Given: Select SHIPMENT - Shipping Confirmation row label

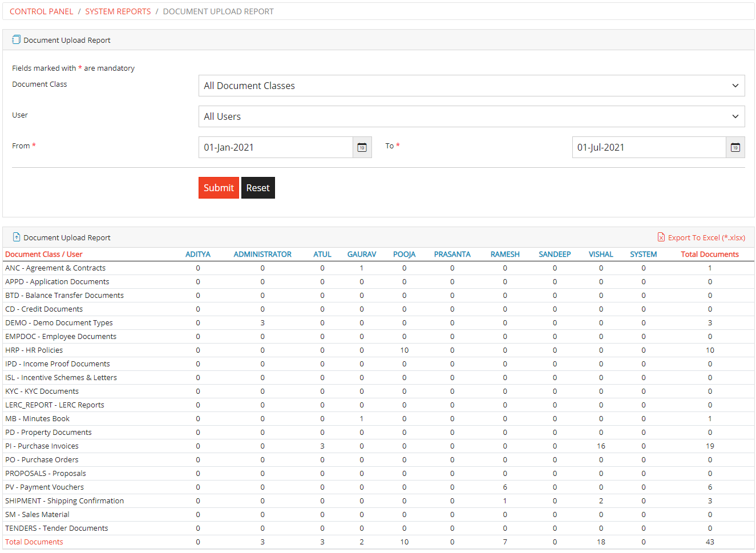Looking at the screenshot, I should 64,501.
